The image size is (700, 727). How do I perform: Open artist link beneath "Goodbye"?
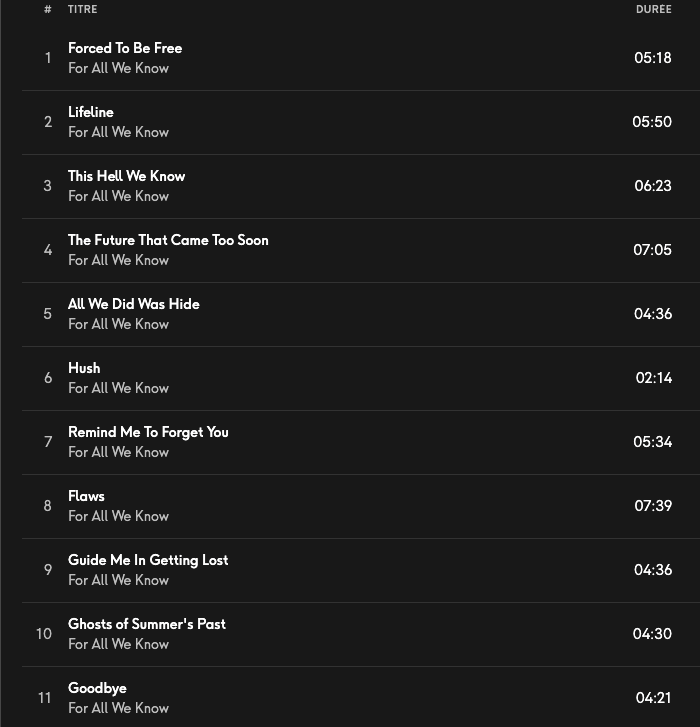(118, 708)
